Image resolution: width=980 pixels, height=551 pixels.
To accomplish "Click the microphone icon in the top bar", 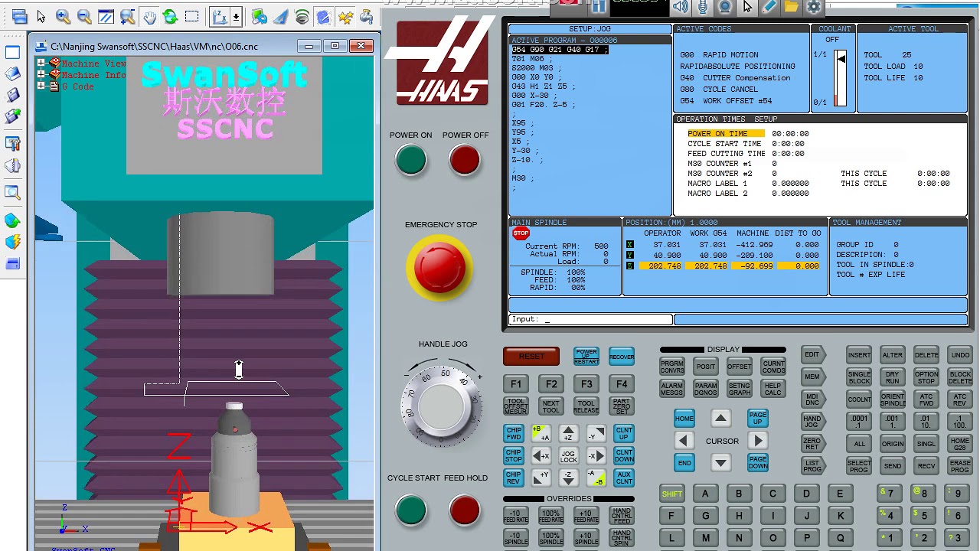I will (703, 7).
